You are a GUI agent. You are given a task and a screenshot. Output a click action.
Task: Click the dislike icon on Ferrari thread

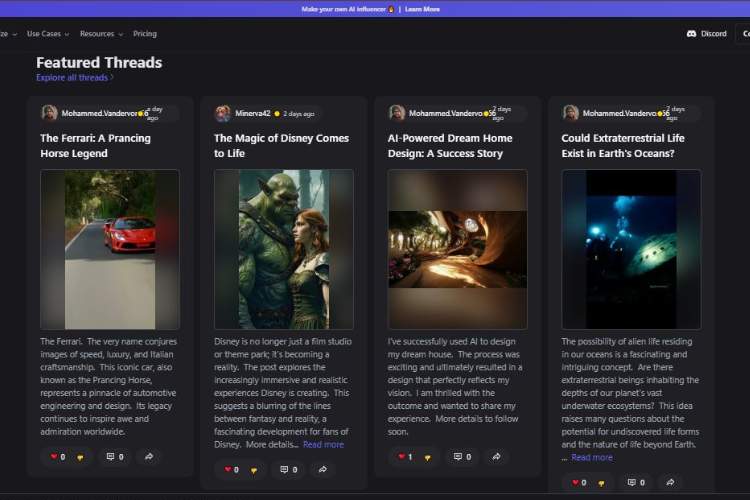click(79, 457)
